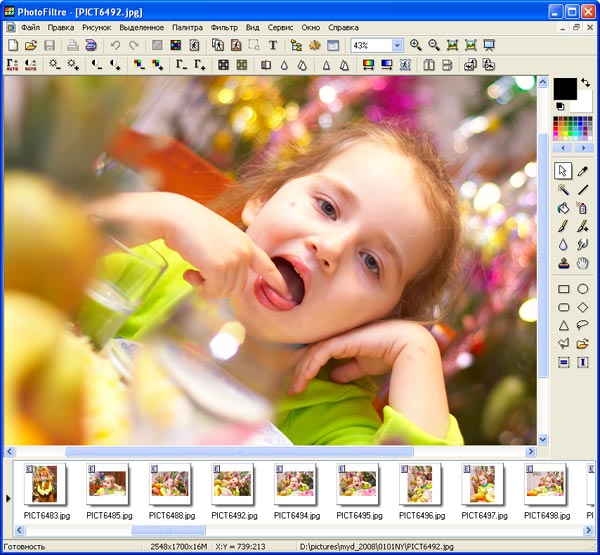Viewport: 600px width, 555px height.
Task: Choose the Ellipse selection shape
Action: [x=583, y=289]
